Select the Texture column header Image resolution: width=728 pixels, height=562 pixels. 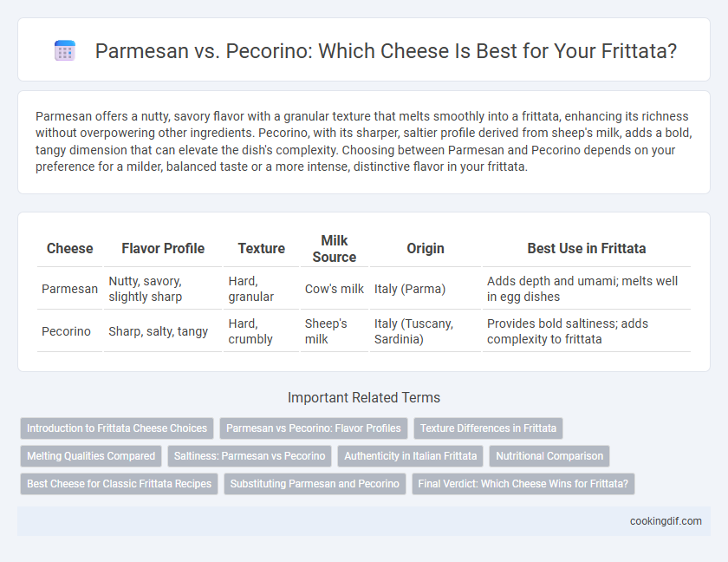[262, 249]
